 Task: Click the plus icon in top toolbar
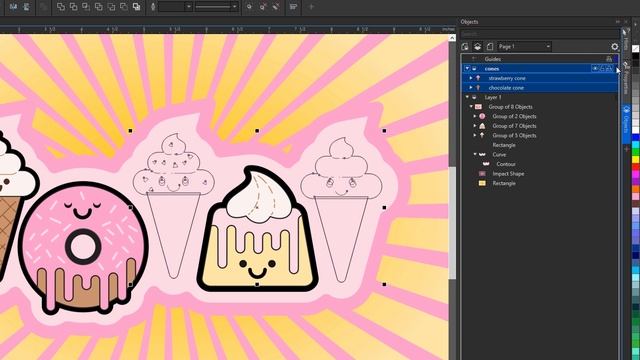point(311,7)
